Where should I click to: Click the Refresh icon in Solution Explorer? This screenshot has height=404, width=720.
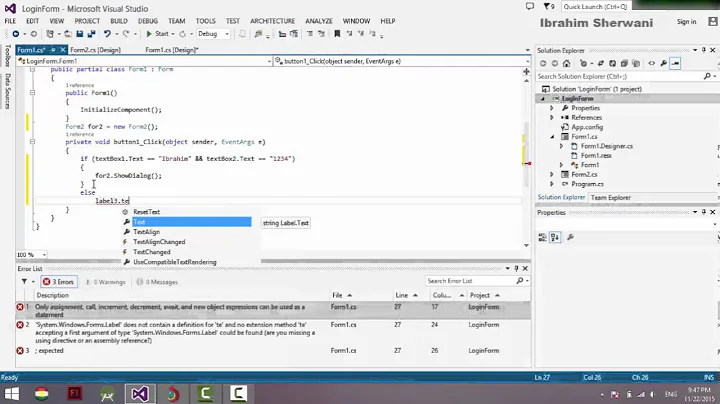[613, 63]
